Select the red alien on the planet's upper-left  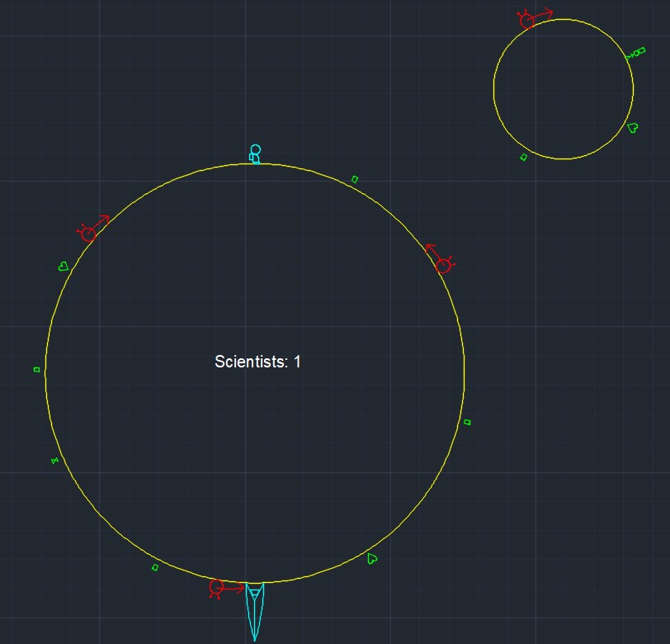[88, 234]
